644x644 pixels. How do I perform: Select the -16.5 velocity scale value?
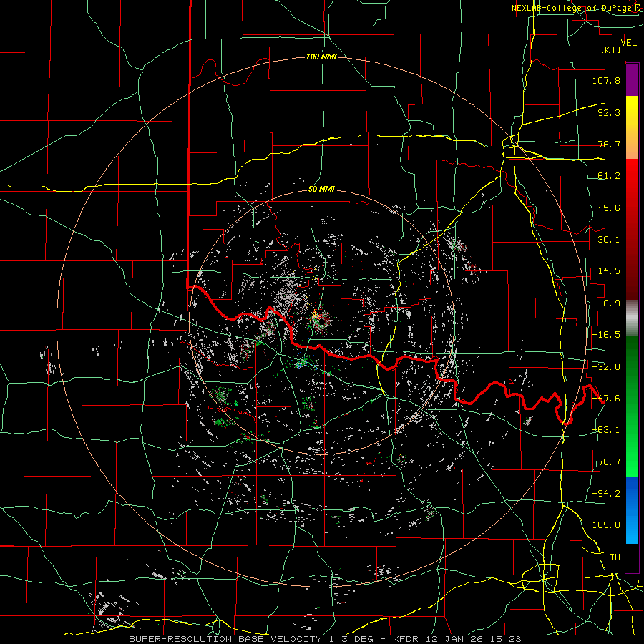(x=606, y=335)
